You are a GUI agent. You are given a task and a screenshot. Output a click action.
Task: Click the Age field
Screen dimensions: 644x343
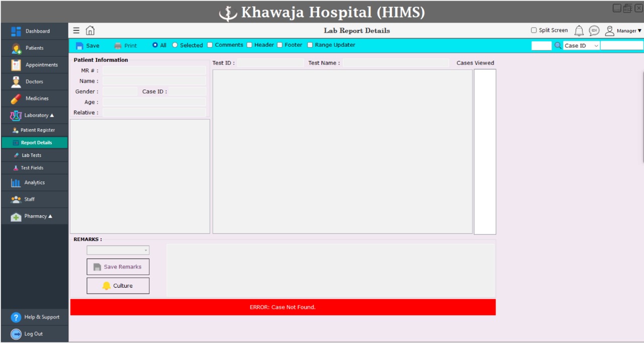[x=154, y=102]
